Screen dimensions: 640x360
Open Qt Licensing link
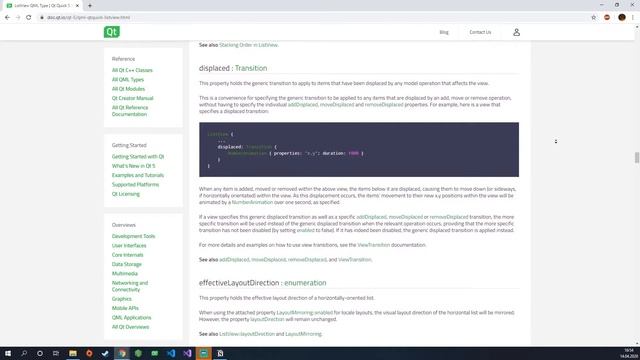point(126,194)
